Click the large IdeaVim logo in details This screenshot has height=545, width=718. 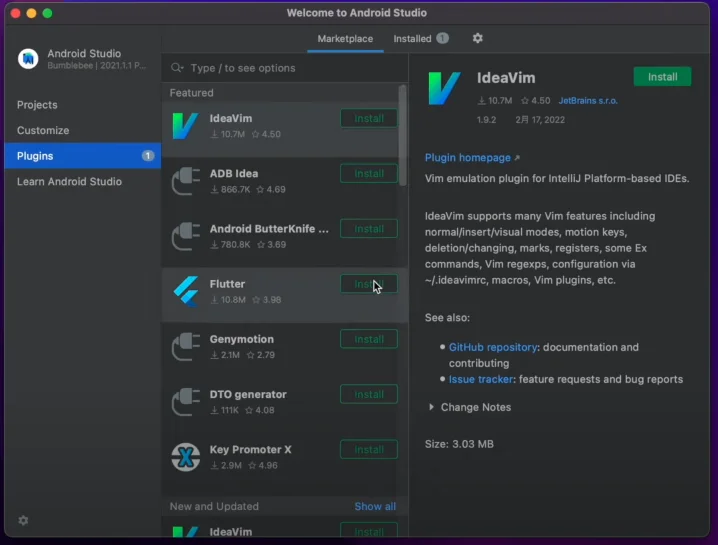(444, 88)
